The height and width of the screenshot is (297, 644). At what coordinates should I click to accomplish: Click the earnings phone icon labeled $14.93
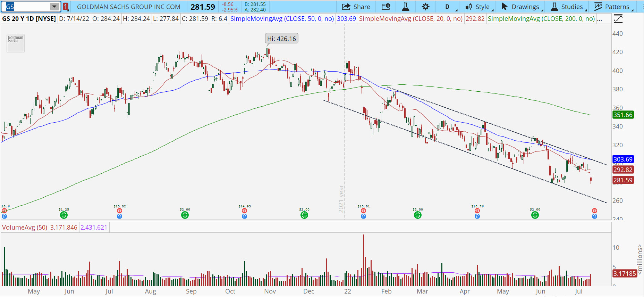click(244, 211)
